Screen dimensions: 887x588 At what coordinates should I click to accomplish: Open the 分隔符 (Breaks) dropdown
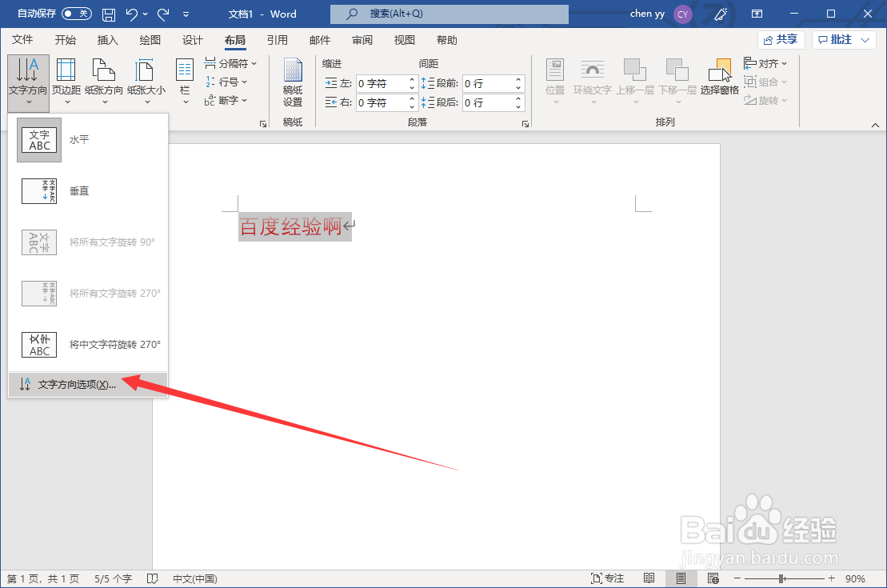230,63
